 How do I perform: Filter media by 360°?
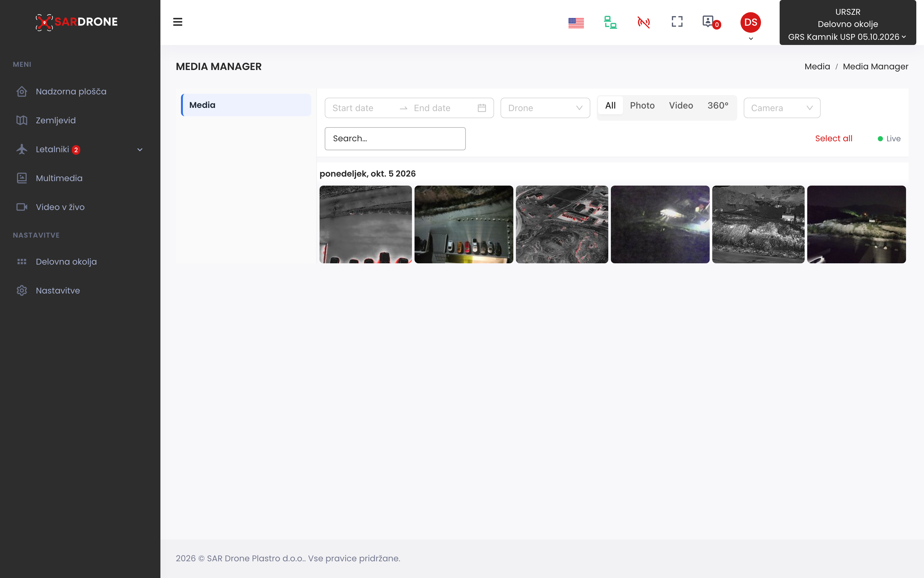click(718, 106)
